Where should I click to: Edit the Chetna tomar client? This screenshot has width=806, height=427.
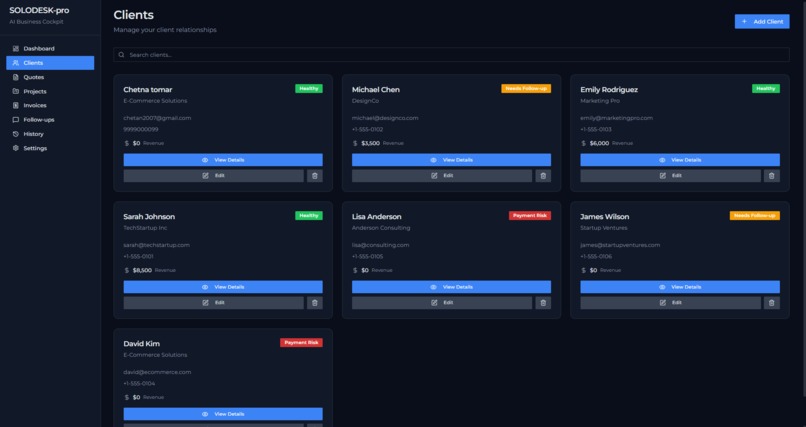[x=213, y=176]
